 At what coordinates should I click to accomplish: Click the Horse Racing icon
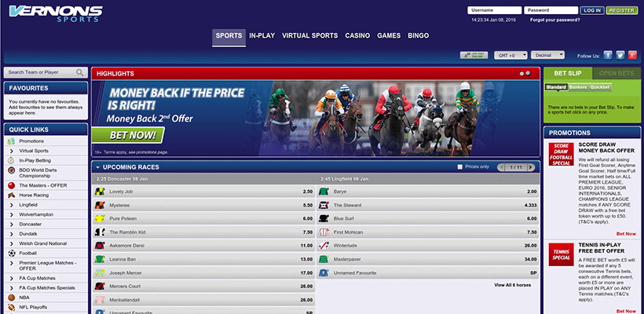(x=11, y=195)
